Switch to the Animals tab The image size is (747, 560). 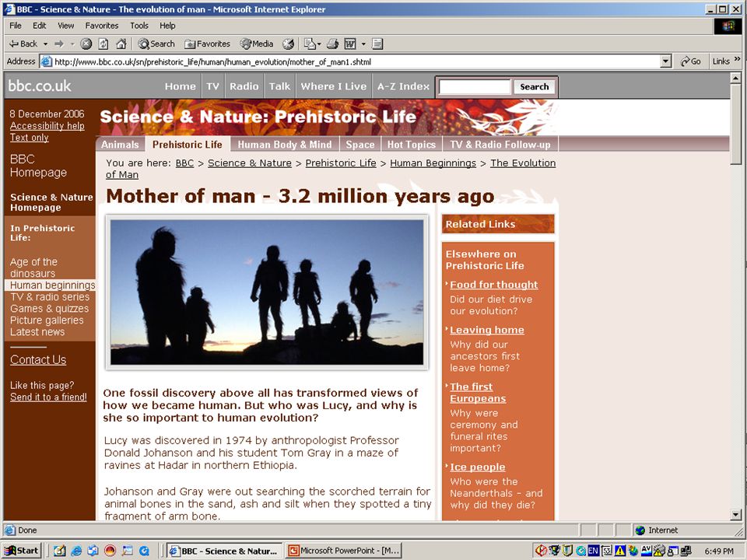[120, 145]
